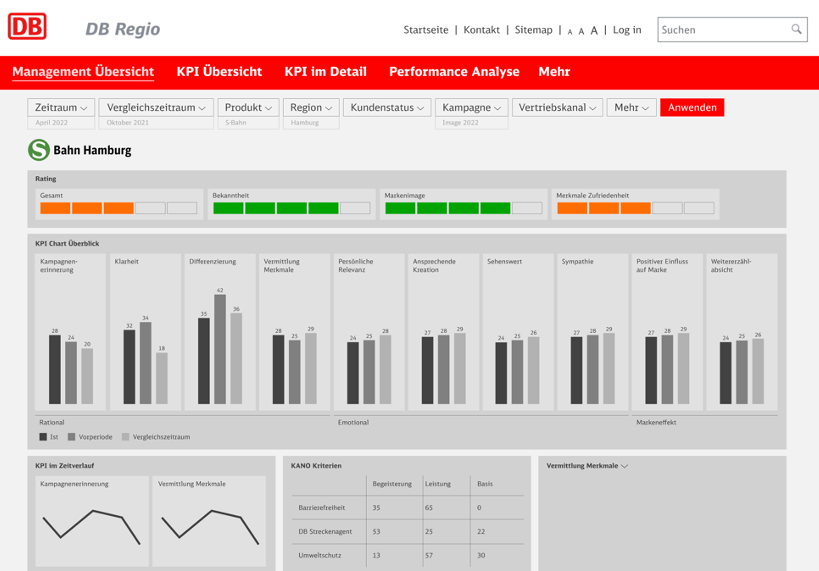Click the April 2022 Zeitraum value
The width and height of the screenshot is (819, 571).
[52, 123]
